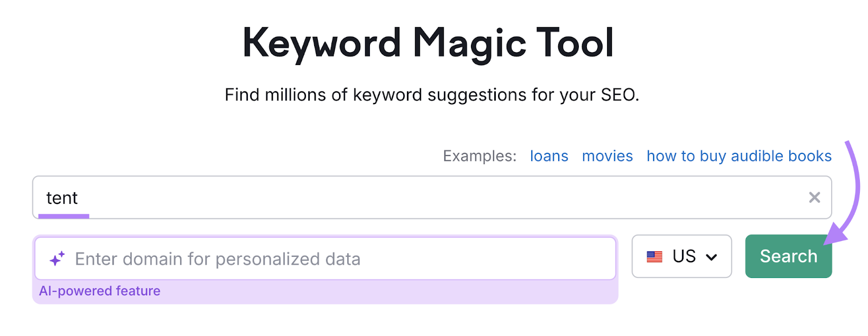868x336 pixels.
Task: Expand the country selection dropdown
Action: click(x=712, y=256)
